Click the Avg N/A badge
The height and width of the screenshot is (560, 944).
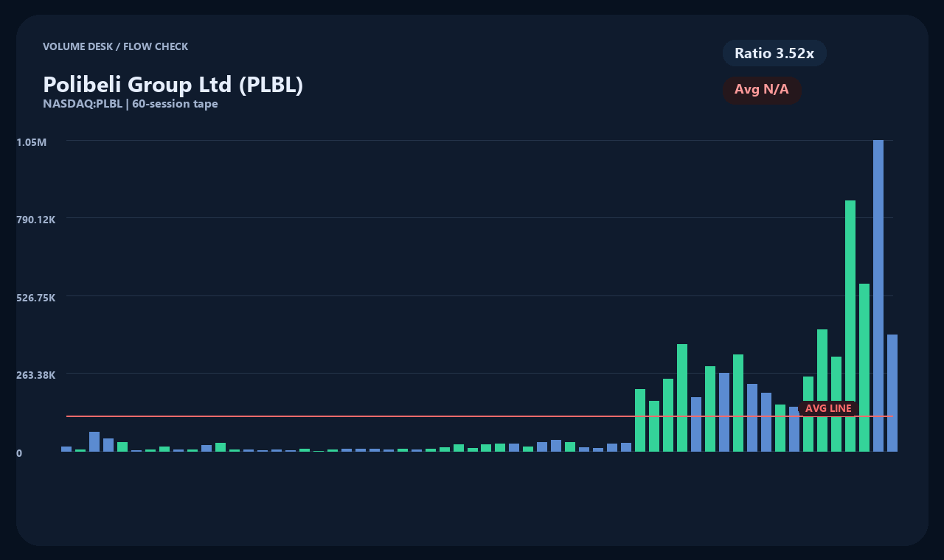click(762, 90)
